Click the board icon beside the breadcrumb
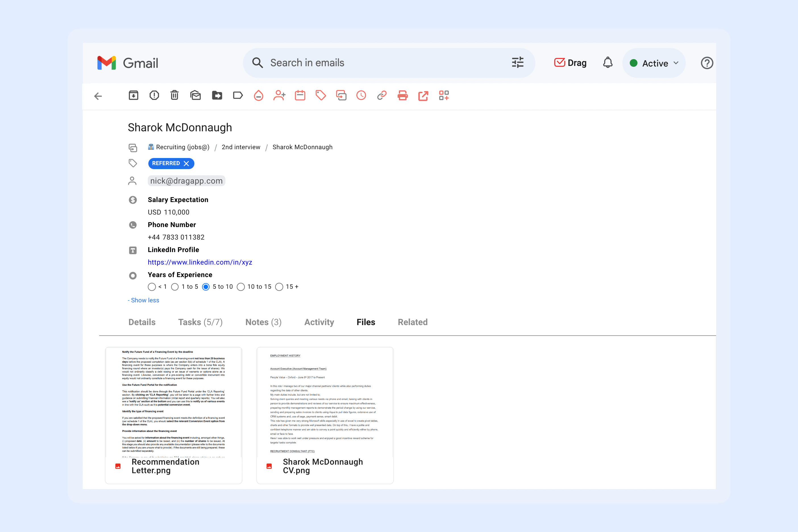This screenshot has height=532, width=798. (133, 147)
